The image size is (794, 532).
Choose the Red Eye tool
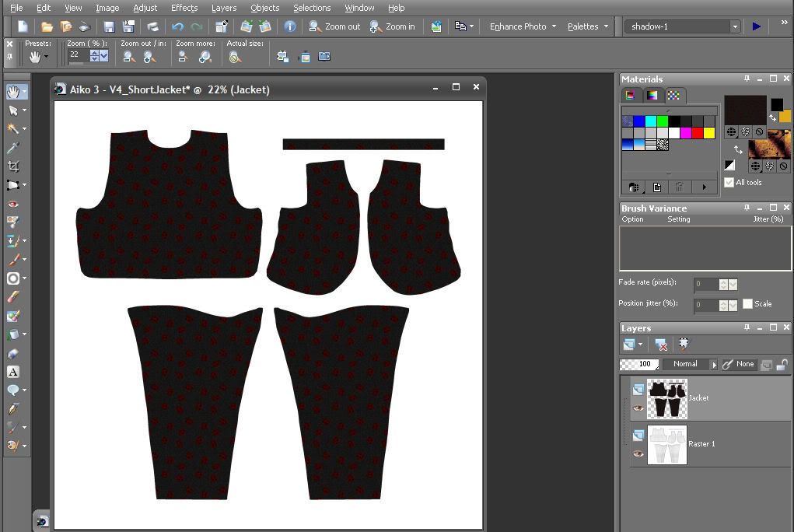click(x=13, y=204)
